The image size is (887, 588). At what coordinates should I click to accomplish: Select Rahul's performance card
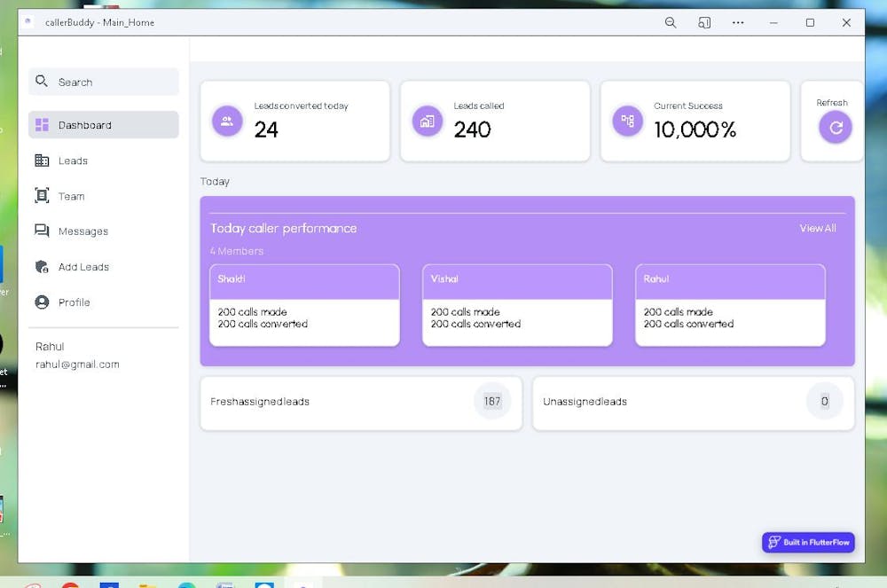click(x=730, y=305)
